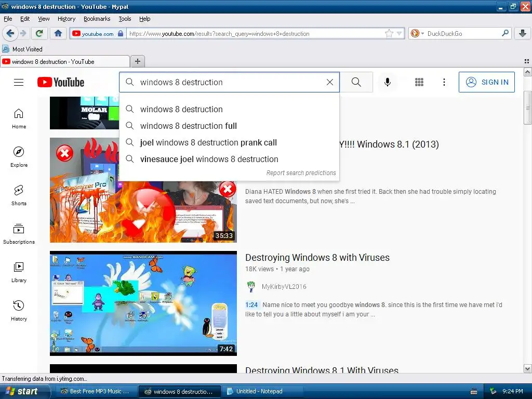Viewport: 532px width, 399px height.
Task: Reload the page with the refresh icon
Action: pyautogui.click(x=39, y=33)
